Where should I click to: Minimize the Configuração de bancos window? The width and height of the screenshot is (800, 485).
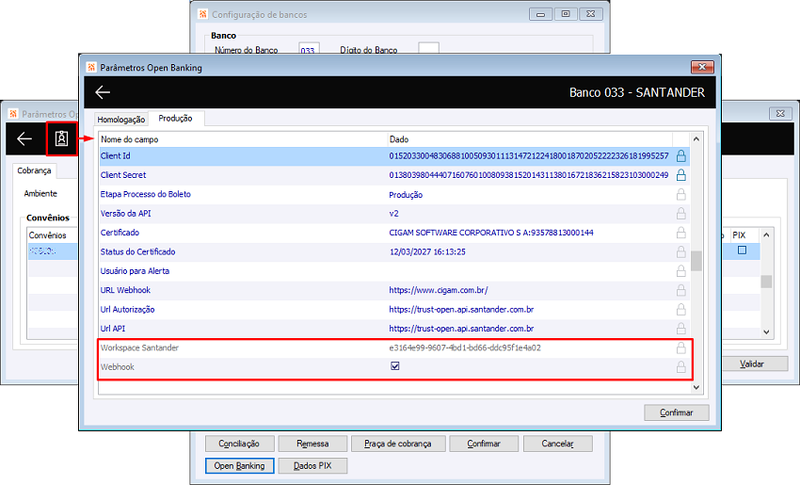pyautogui.click(x=541, y=14)
